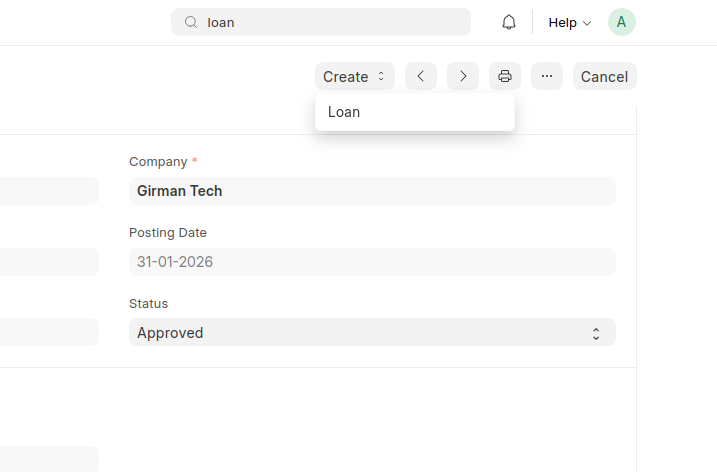Go to previous record arrow

tap(421, 76)
